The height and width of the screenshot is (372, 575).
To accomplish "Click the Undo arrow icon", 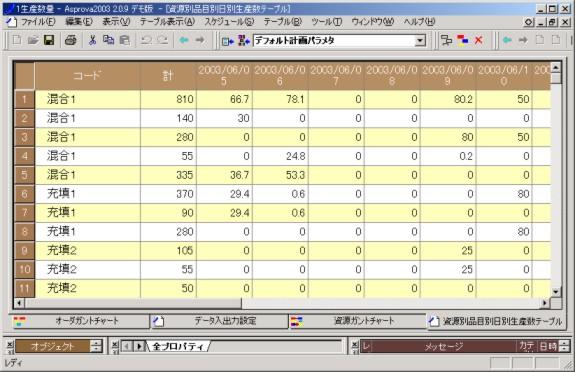I will 146,40.
